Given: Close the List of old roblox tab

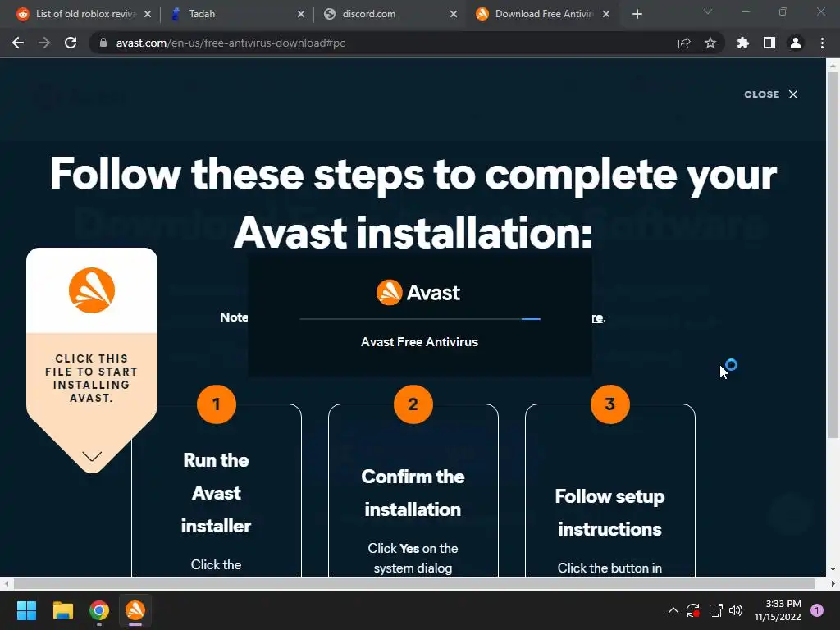Looking at the screenshot, I should click(x=148, y=14).
